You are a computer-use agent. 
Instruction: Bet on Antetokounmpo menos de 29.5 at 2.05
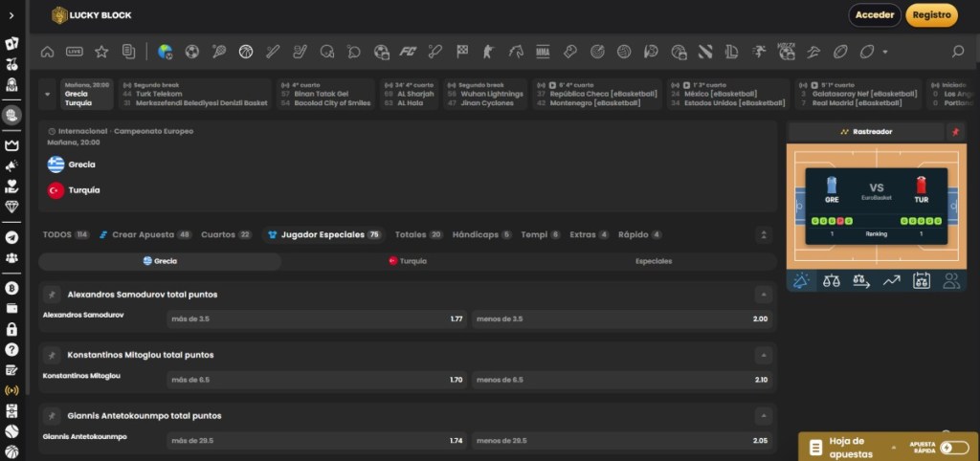pyautogui.click(x=622, y=440)
